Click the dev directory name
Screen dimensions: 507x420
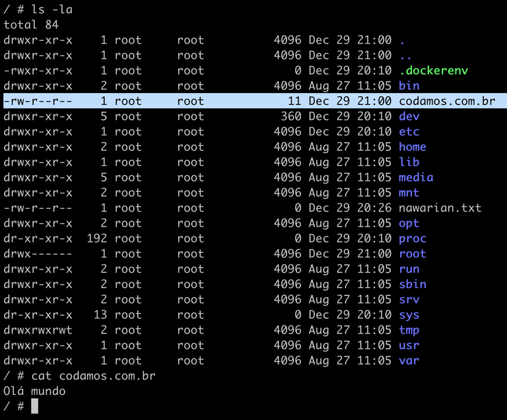[409, 116]
